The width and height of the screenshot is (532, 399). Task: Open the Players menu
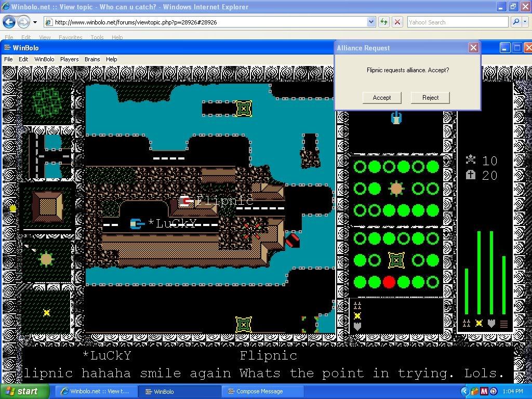[x=69, y=59]
